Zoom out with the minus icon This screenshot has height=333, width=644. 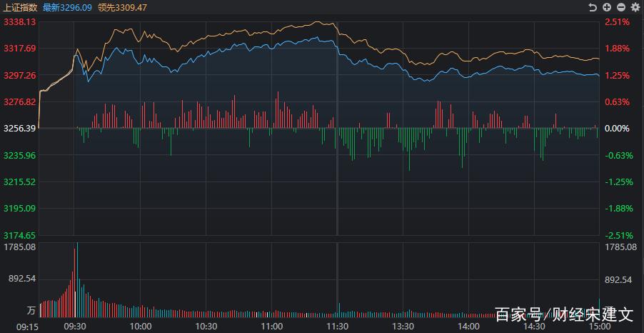[x=620, y=7]
